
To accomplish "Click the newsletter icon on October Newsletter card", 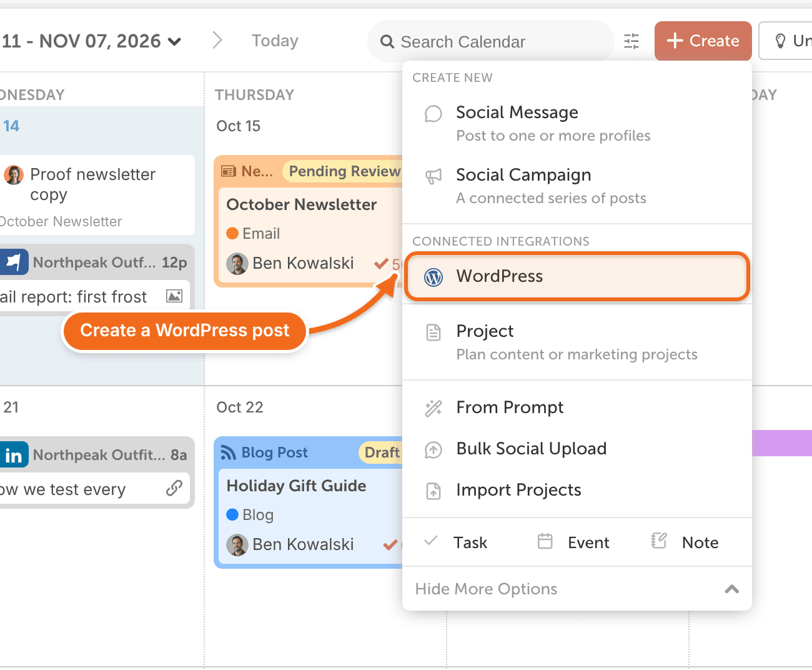I will click(229, 171).
